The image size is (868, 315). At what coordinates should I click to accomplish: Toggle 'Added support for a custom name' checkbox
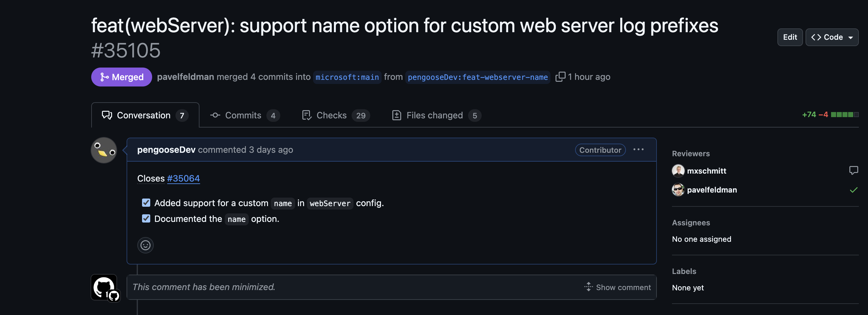146,203
